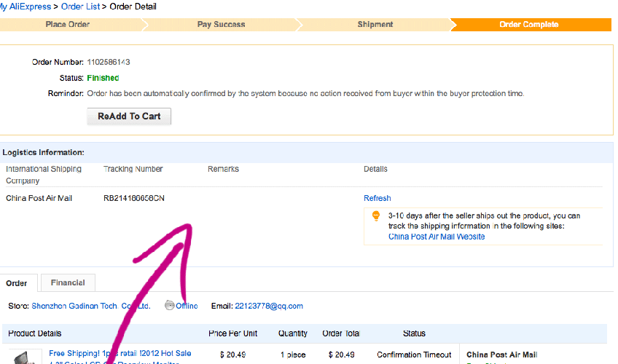
Task: Click the lightbulb tip icon
Action: pos(376,215)
